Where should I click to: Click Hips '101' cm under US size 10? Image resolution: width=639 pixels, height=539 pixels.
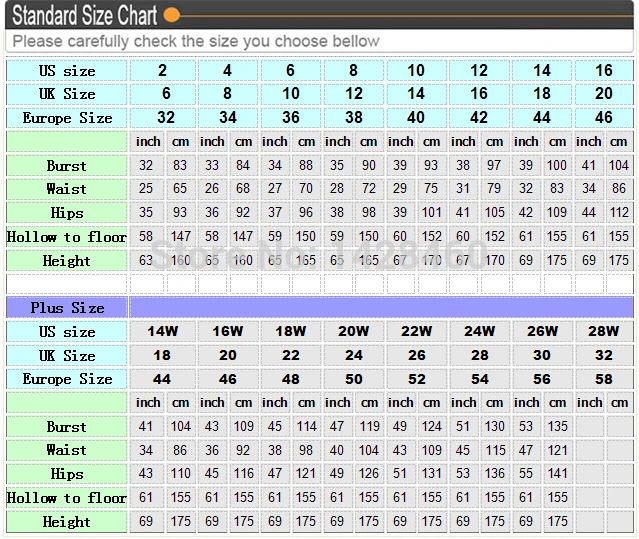(431, 212)
